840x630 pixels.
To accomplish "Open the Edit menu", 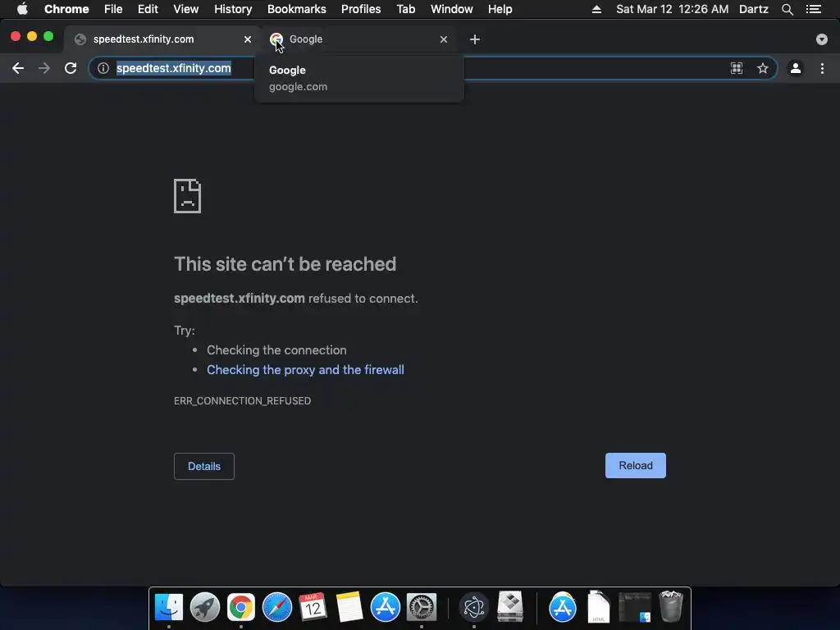I will click(148, 9).
